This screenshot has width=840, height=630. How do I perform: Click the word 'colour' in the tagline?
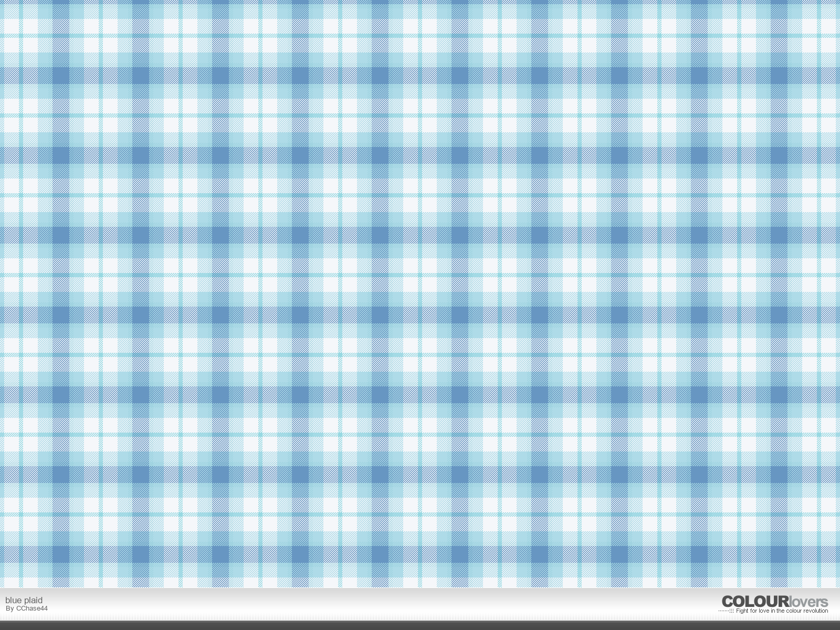pyautogui.click(x=793, y=611)
